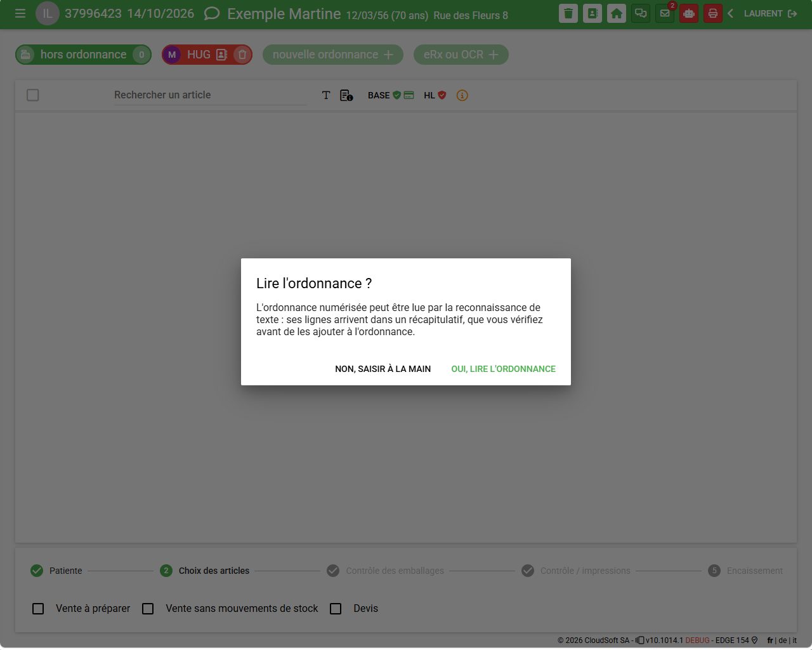Switch language to de
The height and width of the screenshot is (650, 812).
pyautogui.click(x=783, y=640)
